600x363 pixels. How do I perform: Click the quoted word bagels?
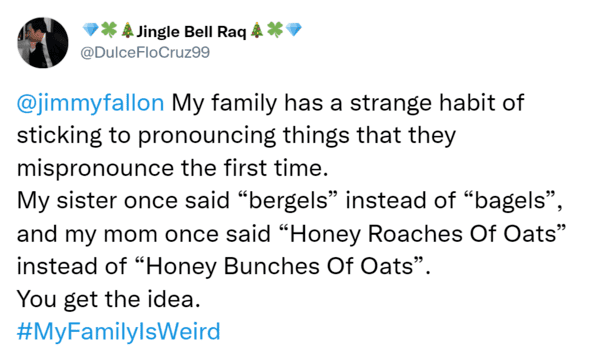509,201
